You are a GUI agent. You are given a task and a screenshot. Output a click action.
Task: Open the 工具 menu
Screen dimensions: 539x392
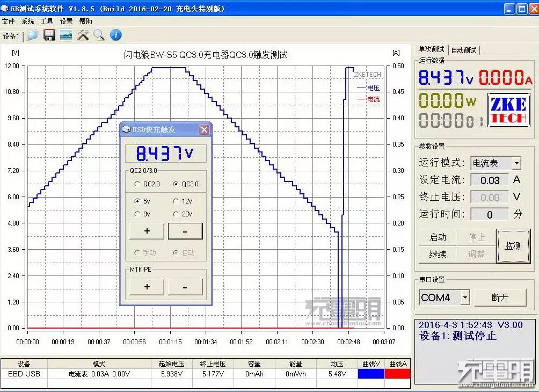point(47,21)
